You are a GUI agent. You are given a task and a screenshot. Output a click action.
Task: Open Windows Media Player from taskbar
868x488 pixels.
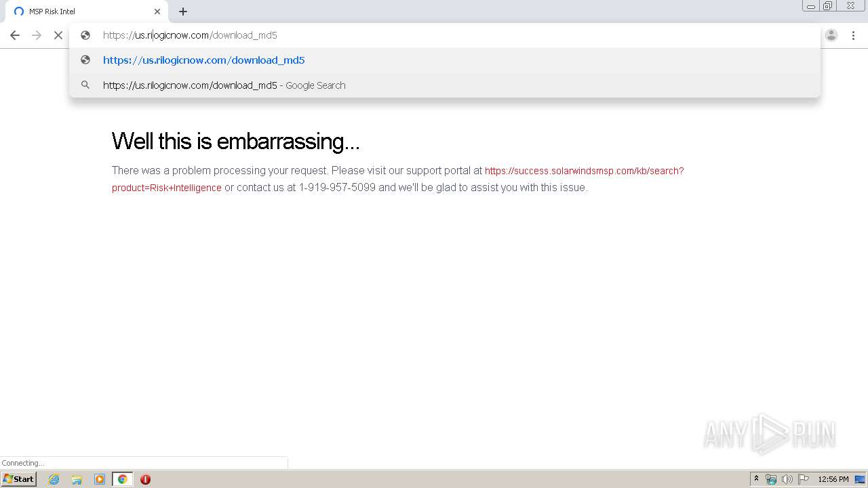(100, 479)
